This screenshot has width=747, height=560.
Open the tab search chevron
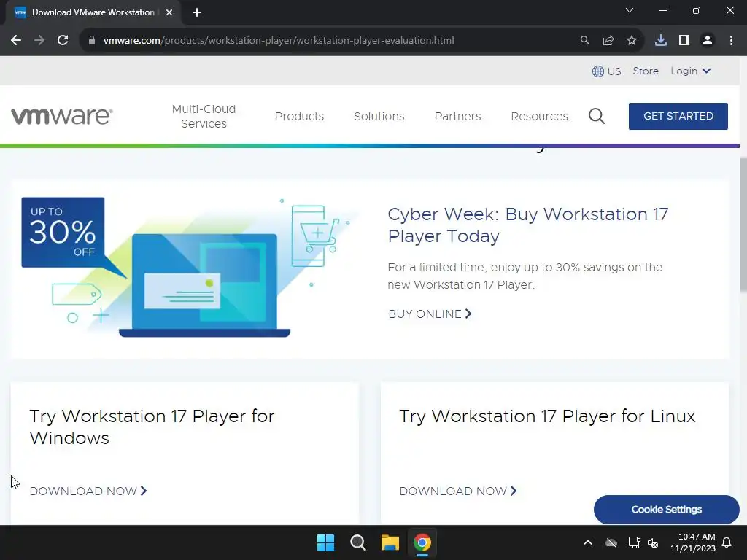630,10
